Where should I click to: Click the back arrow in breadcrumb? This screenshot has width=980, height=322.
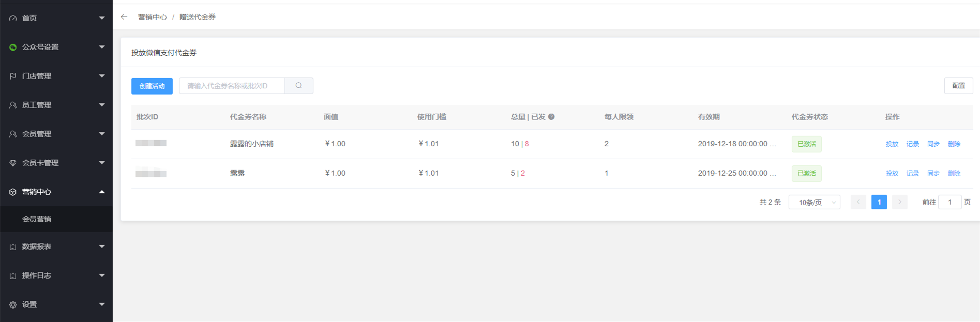(124, 17)
